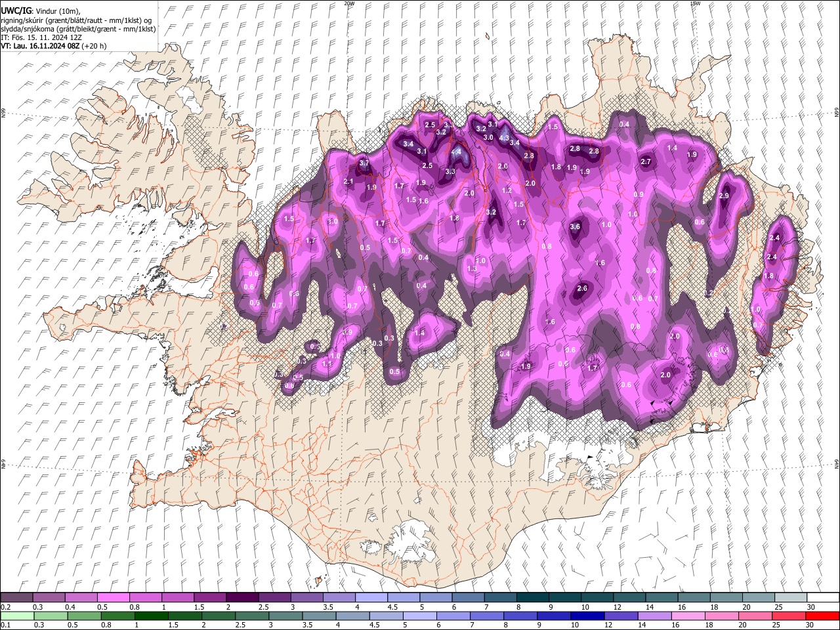
Task: Click the UWC/IG title text
Action: tap(16, 11)
